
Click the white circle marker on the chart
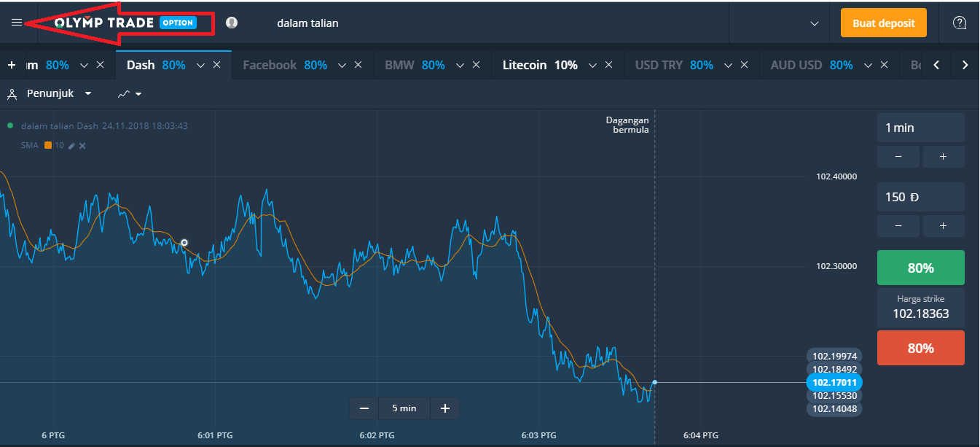[x=184, y=242]
